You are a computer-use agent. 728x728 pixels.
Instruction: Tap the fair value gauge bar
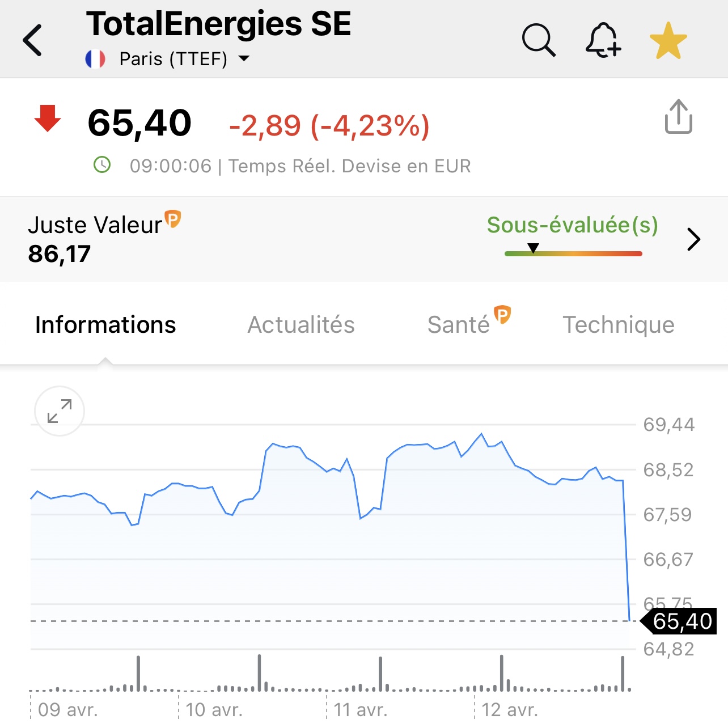pos(573,253)
